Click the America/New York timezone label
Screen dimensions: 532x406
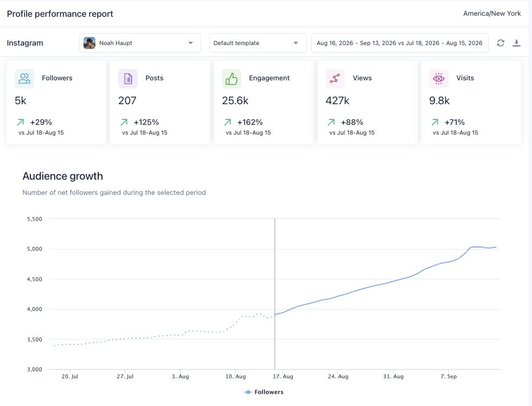[492, 14]
